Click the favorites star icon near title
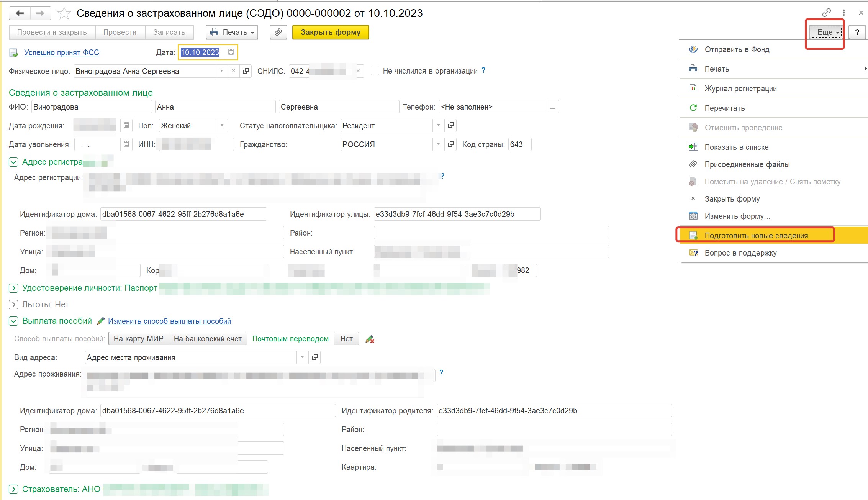Viewport: 868px width, 500px height. click(x=64, y=13)
